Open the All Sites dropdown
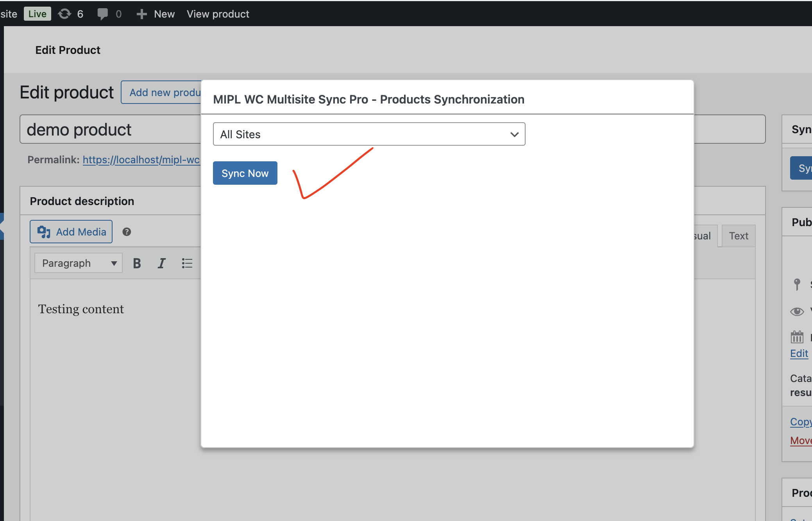Screen dimensions: 812x521 [369, 134]
